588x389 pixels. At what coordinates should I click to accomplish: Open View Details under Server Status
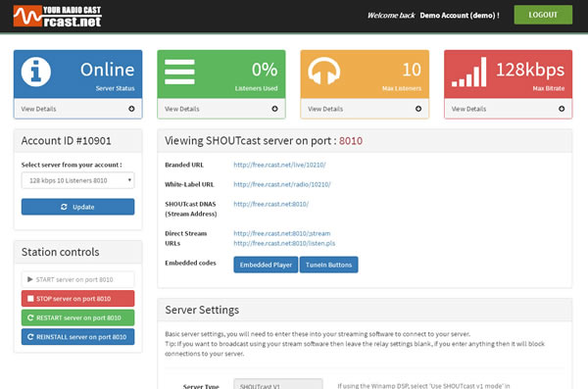78,109
